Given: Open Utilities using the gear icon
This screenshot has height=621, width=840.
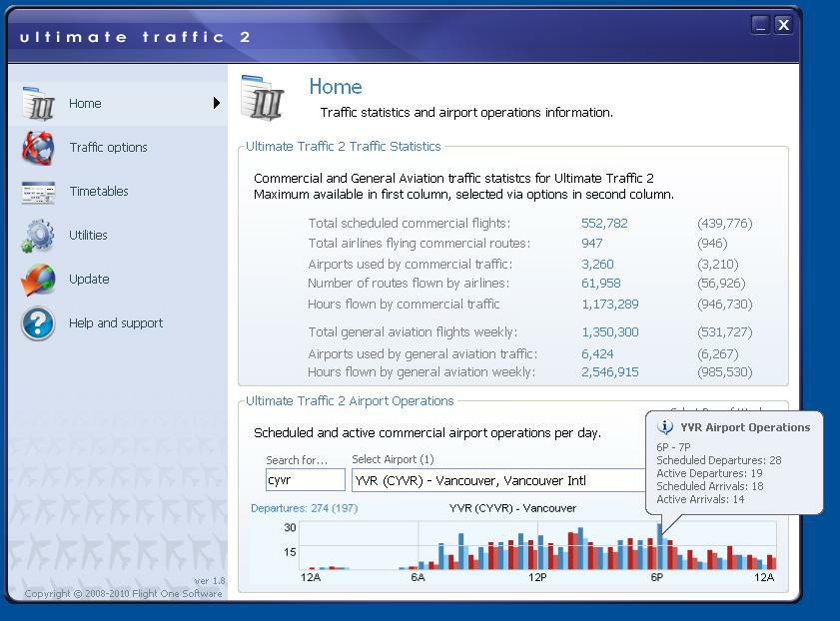Looking at the screenshot, I should (39, 236).
